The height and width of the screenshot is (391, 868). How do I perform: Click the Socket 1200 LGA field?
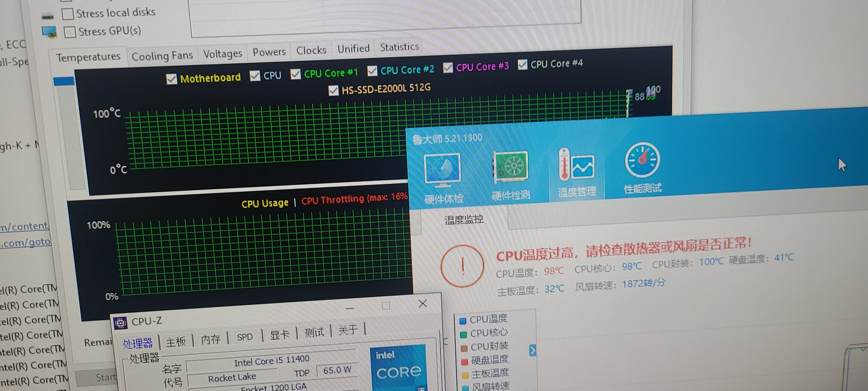(x=274, y=388)
